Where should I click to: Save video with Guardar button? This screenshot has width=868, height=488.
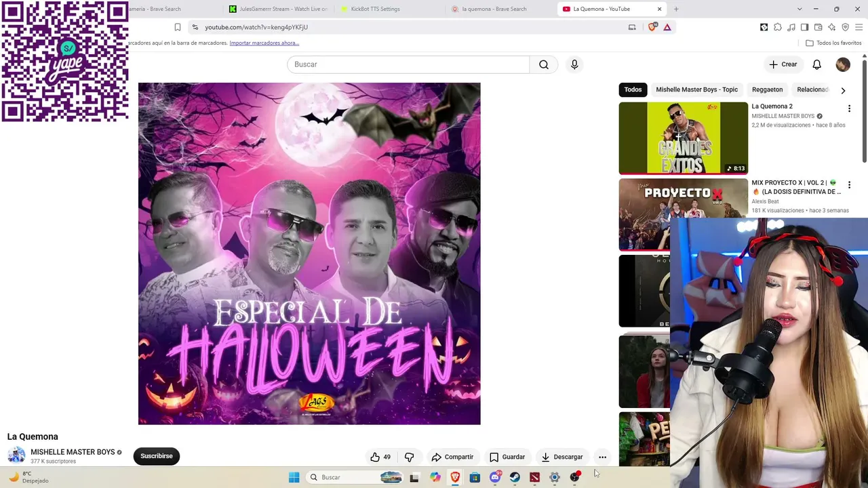coord(507,457)
